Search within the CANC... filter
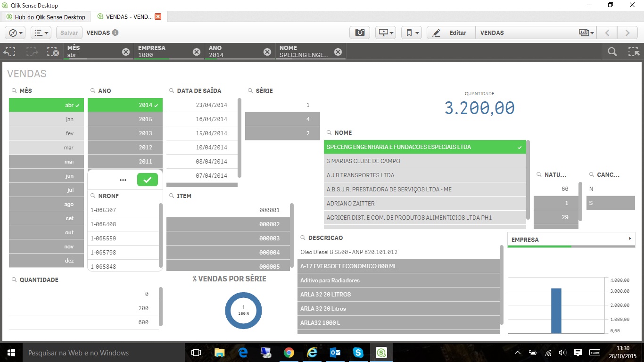Image resolution: width=644 pixels, height=362 pixels. pyautogui.click(x=592, y=174)
